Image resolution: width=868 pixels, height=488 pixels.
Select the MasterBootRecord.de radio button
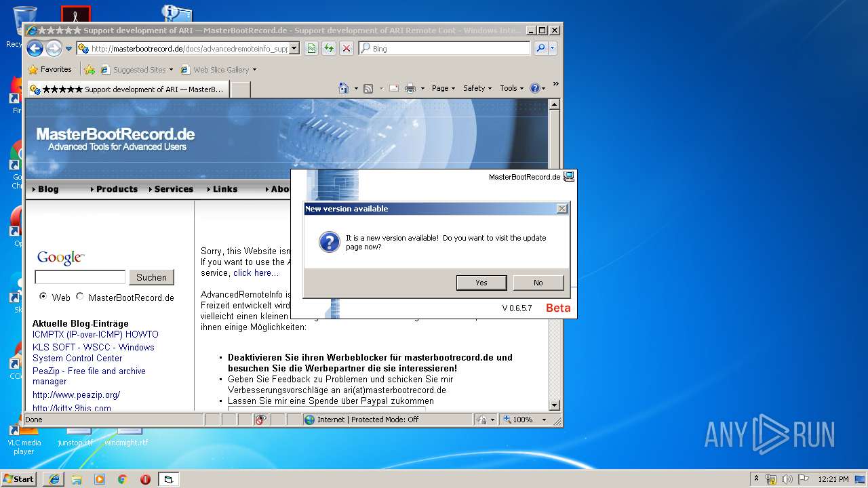[x=80, y=296]
